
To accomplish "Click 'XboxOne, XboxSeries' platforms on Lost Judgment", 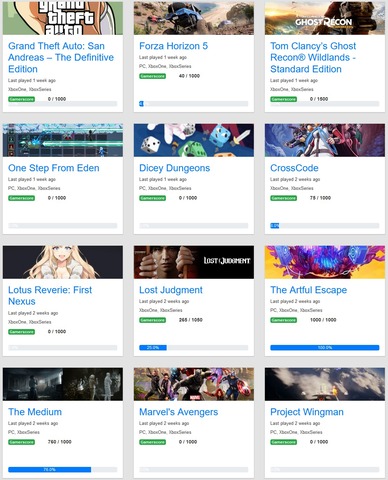I will click(161, 310).
